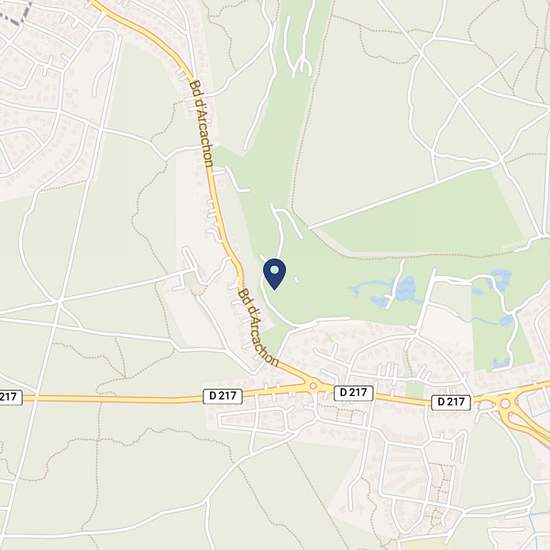Click the upper Bd d'Arcachon street label
This screenshot has height=550, width=550.
coord(201,124)
